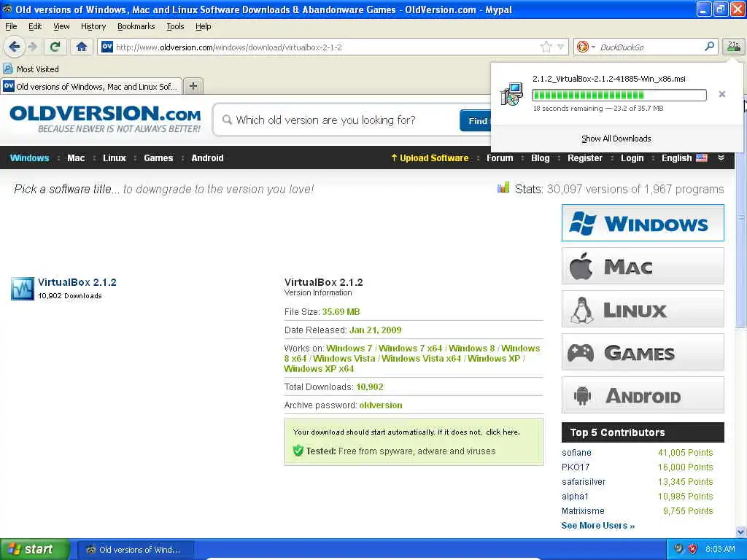Click the Old versions taskbar item
The width and height of the screenshot is (747, 560).
point(135,550)
